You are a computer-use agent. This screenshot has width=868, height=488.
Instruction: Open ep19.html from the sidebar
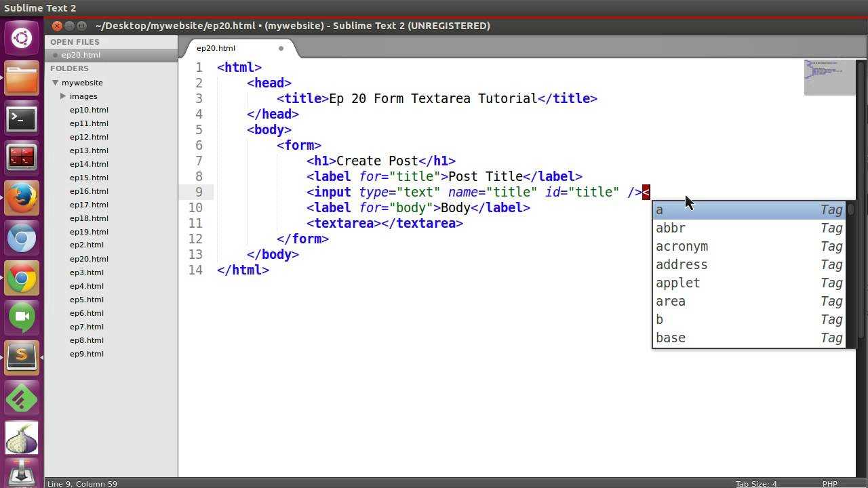tap(89, 232)
